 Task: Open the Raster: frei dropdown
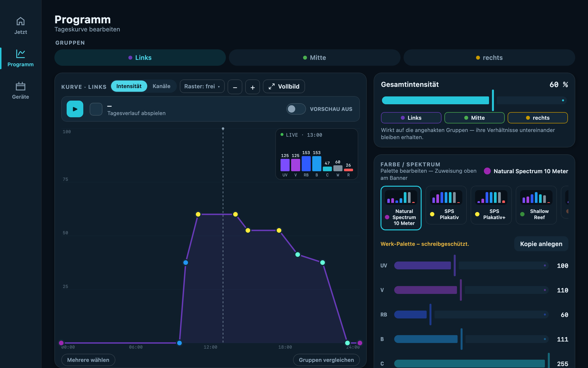coord(202,86)
